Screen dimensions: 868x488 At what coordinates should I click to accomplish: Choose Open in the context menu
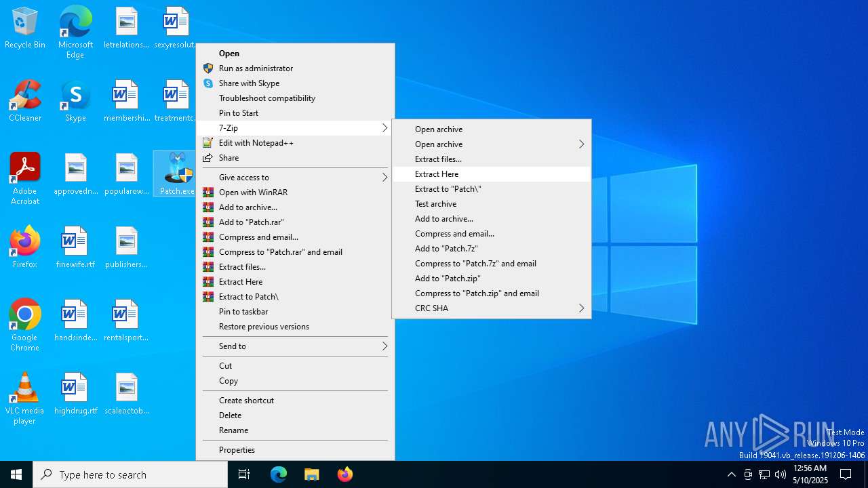[x=295, y=54]
